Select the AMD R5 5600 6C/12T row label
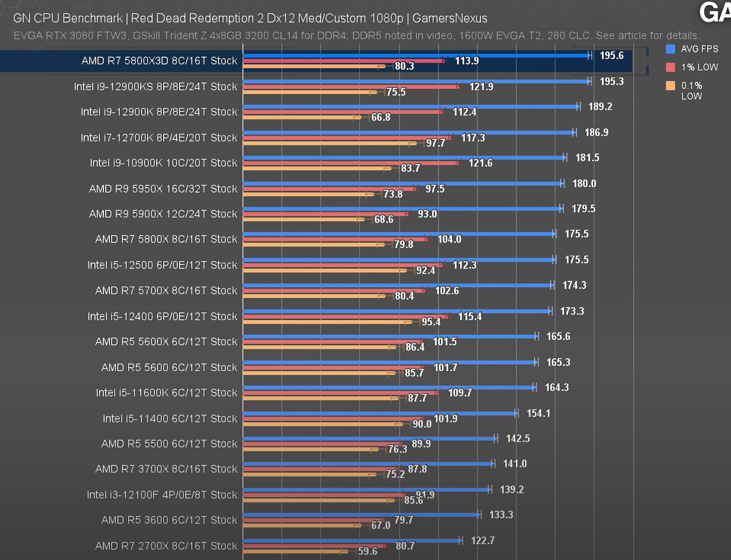This screenshot has height=560, width=731. [x=169, y=368]
